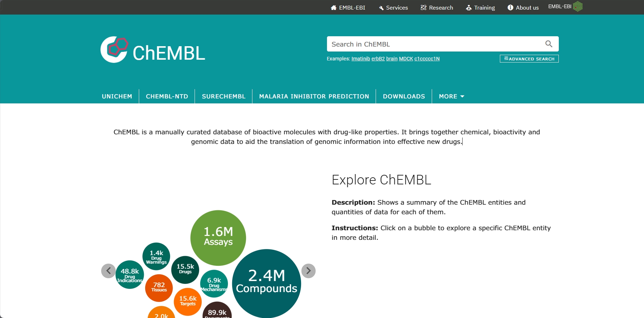Click the About us info icon

[x=511, y=7]
